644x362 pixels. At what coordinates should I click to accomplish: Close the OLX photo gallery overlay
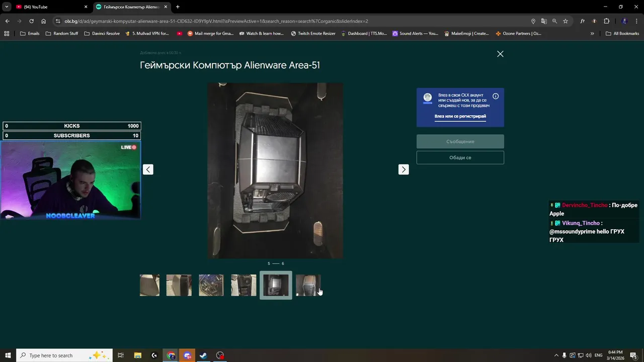[500, 54]
